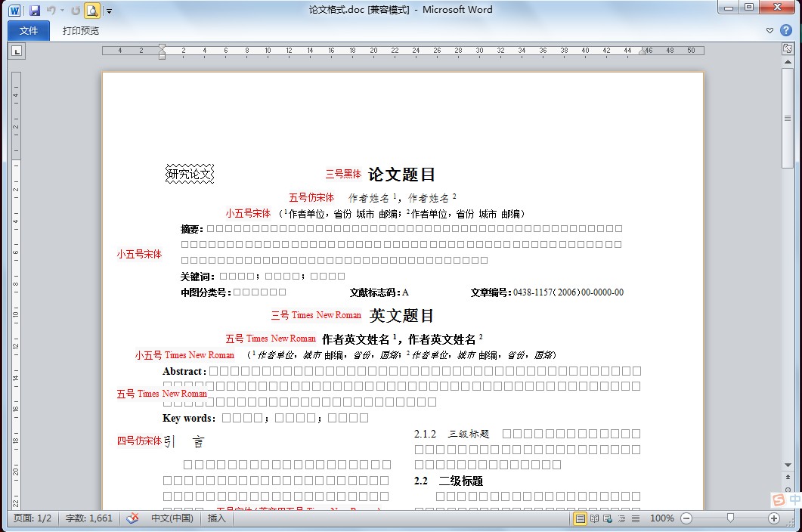Click the 五号仿宋体 red annotation
This screenshot has width=802, height=532.
[x=311, y=197]
